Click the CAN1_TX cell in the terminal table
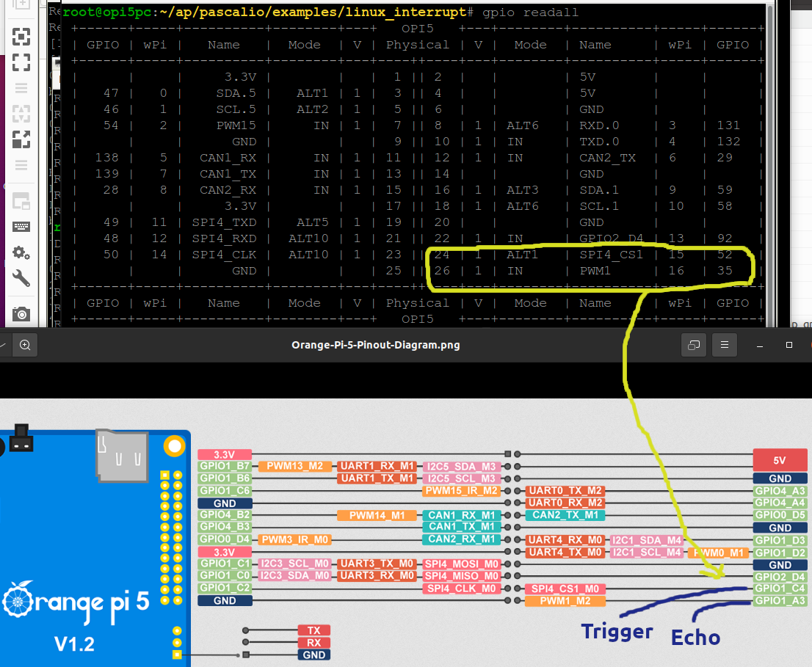 [228, 174]
